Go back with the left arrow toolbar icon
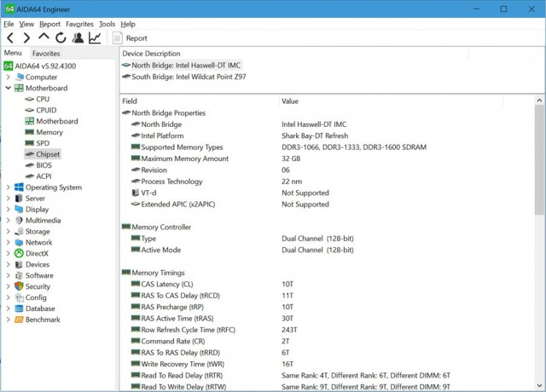The width and height of the screenshot is (546, 392). [x=10, y=37]
